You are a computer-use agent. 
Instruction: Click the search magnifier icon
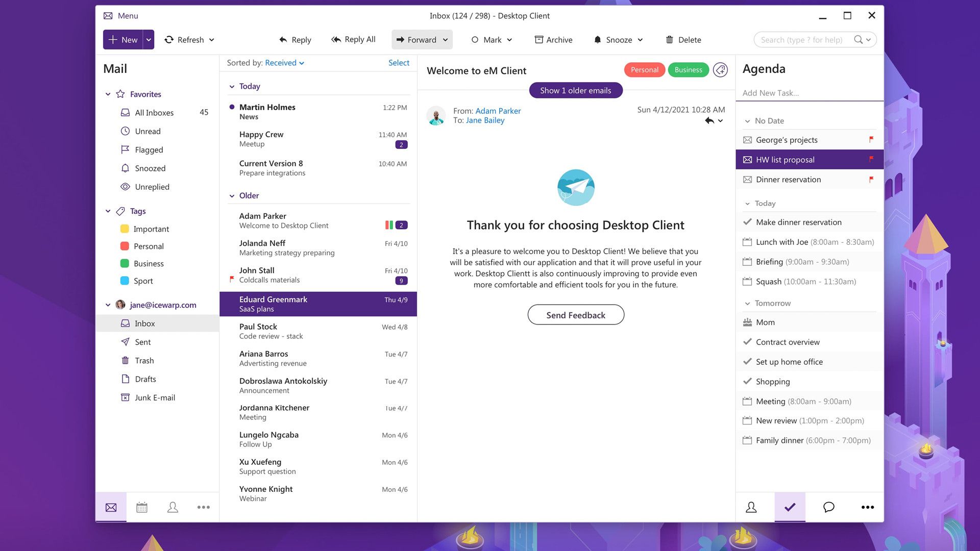(x=859, y=40)
